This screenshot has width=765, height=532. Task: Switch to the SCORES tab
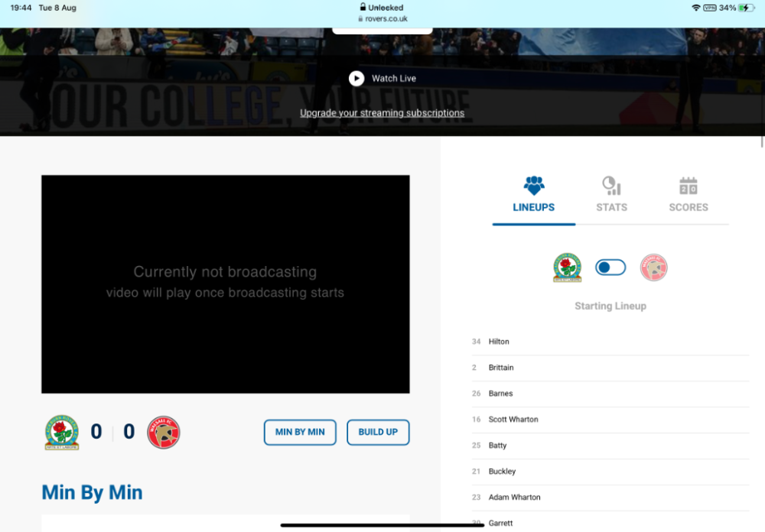(x=688, y=207)
